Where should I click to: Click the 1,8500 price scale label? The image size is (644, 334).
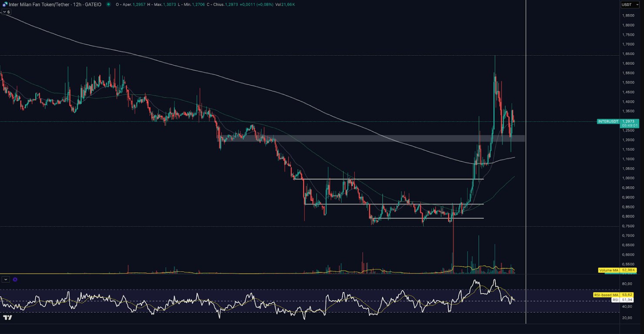[628, 15]
